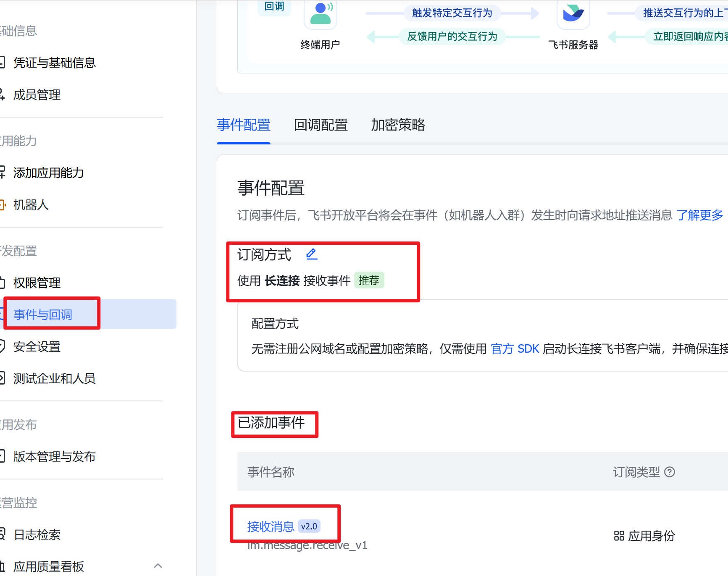The width and height of the screenshot is (728, 576).
Task: Open 机器人 configuration via its robot icon
Action: point(2,205)
